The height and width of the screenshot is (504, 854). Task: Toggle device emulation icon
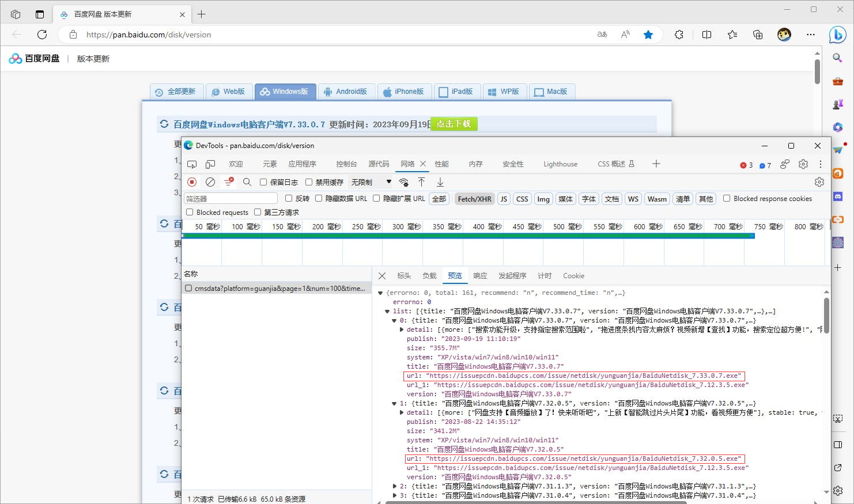pos(210,164)
